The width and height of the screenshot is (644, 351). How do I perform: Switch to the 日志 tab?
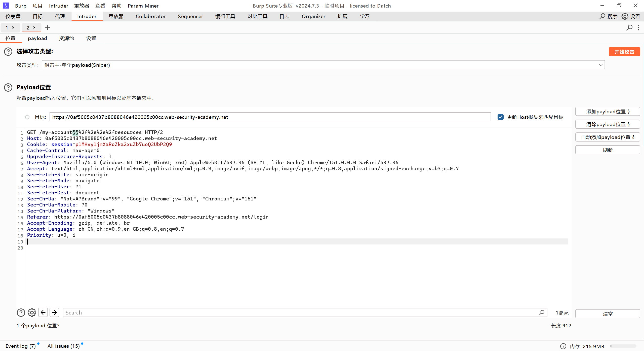(285, 16)
